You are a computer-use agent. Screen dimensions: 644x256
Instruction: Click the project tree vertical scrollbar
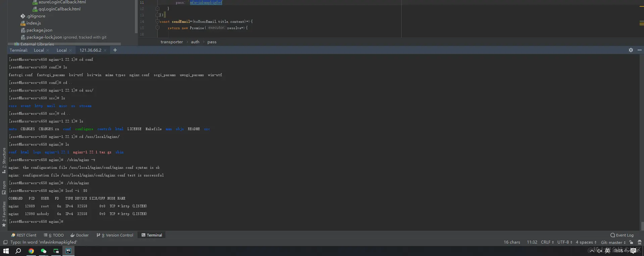[x=136, y=16]
